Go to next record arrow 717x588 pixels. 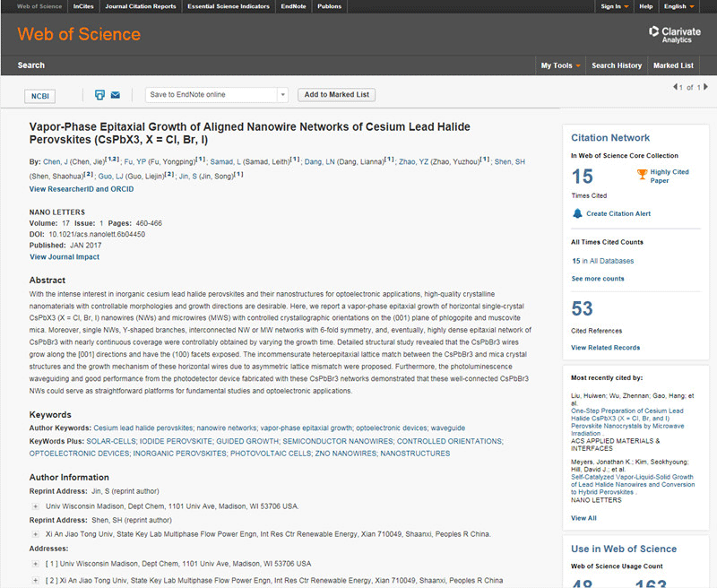pos(705,86)
